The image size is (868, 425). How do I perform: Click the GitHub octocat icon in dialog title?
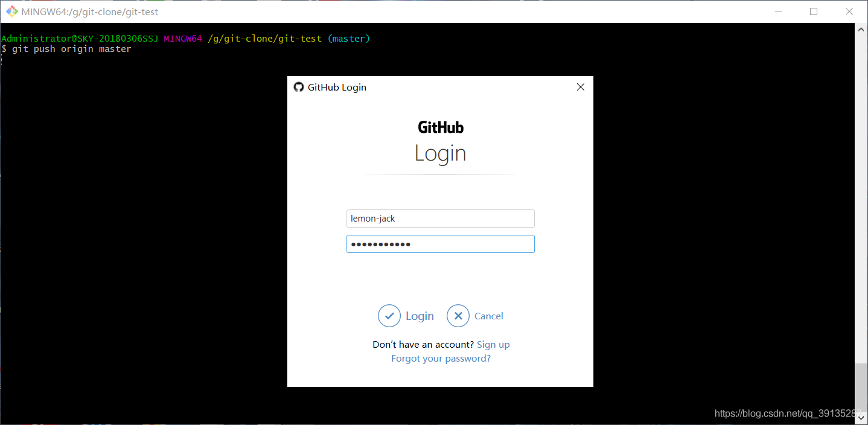[x=298, y=87]
